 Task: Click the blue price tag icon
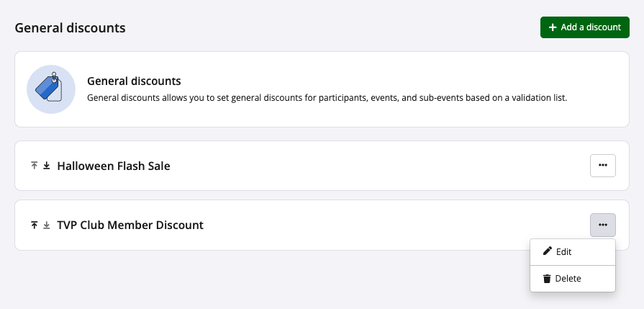click(51, 89)
